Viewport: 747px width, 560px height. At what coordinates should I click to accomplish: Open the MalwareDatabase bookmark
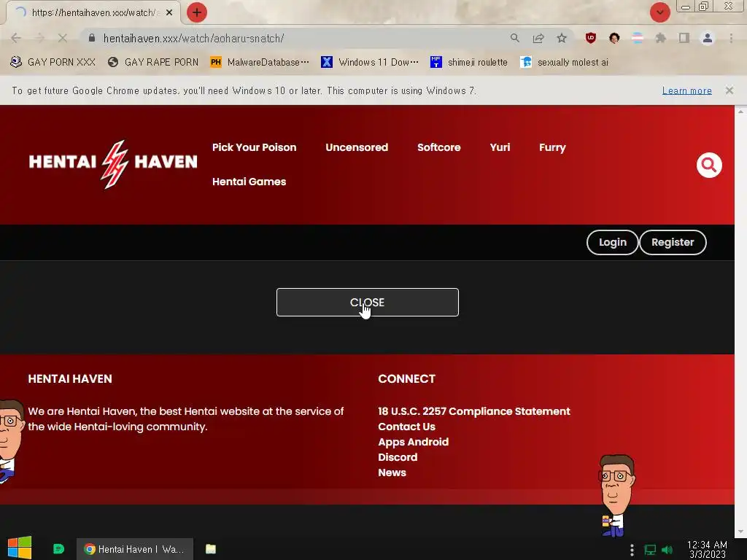click(260, 62)
